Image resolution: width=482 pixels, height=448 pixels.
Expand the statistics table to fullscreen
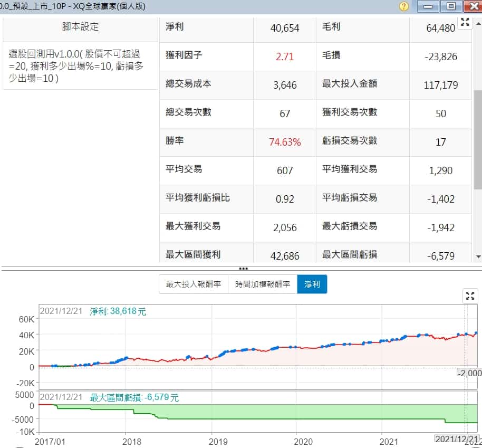465,22
